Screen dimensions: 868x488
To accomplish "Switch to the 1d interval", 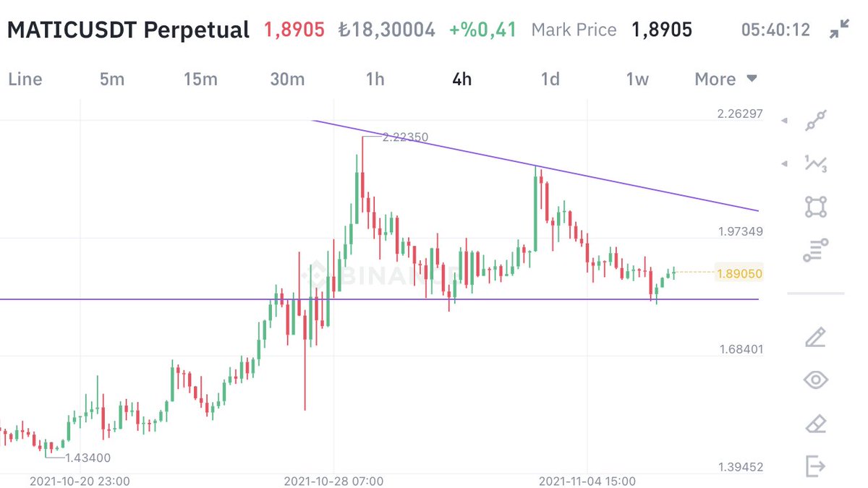I will click(x=550, y=79).
